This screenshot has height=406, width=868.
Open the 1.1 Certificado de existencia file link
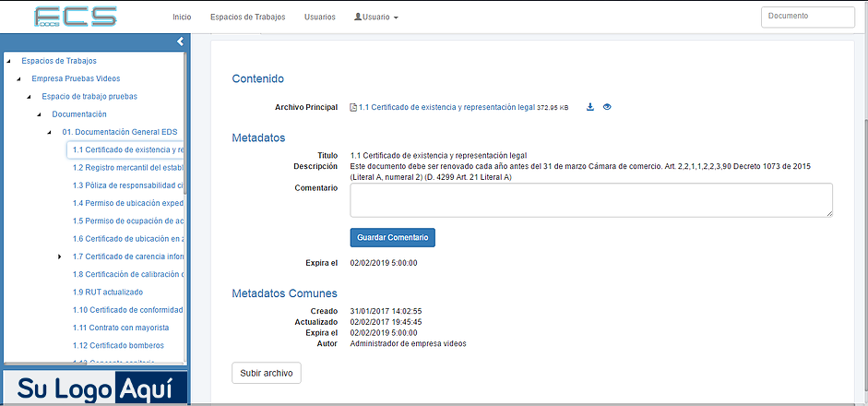point(446,107)
